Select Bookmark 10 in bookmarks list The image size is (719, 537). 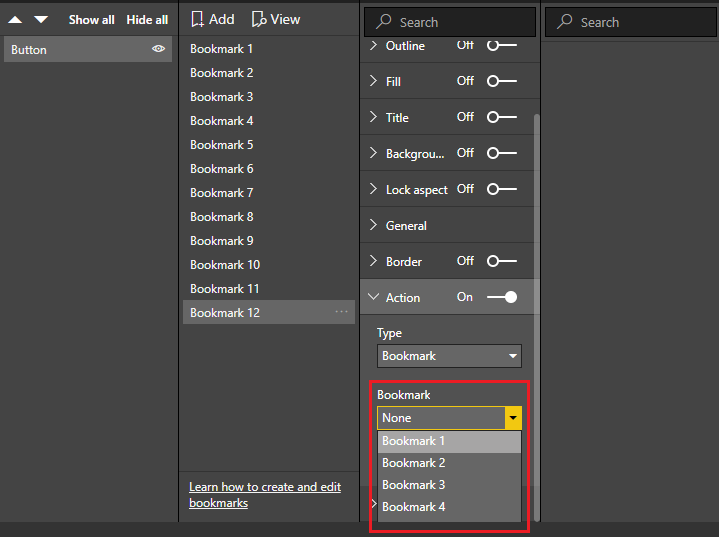pos(269,265)
